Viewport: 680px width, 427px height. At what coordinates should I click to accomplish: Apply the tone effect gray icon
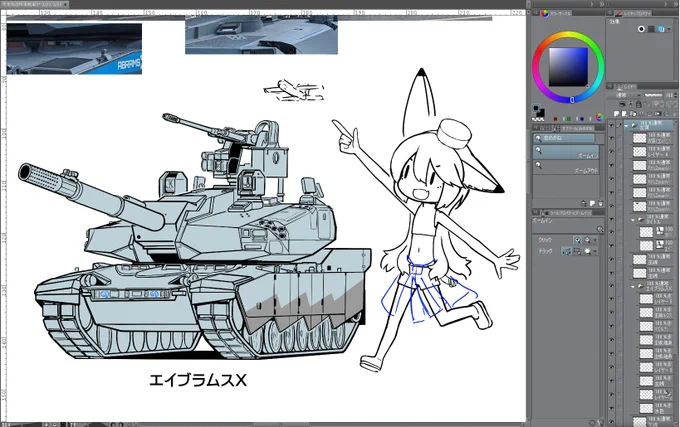point(651,29)
